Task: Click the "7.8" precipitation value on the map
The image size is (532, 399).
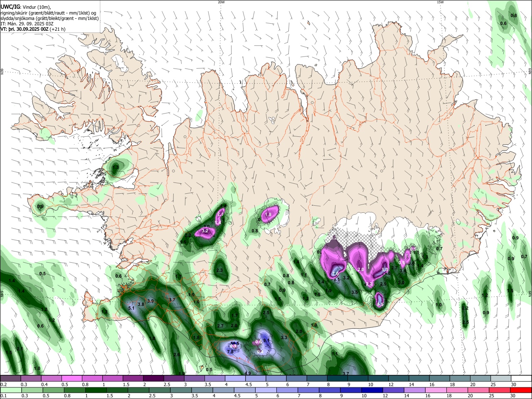Action: (x=230, y=352)
